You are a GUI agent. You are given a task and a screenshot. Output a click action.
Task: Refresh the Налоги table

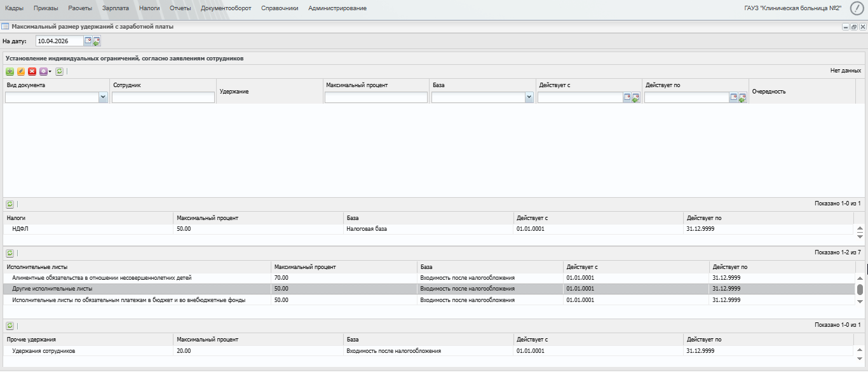pyautogui.click(x=10, y=204)
